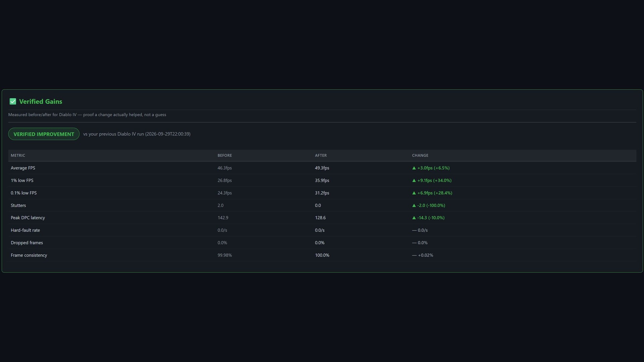Click the +3.0fps (+6.5%) change value

click(x=433, y=168)
